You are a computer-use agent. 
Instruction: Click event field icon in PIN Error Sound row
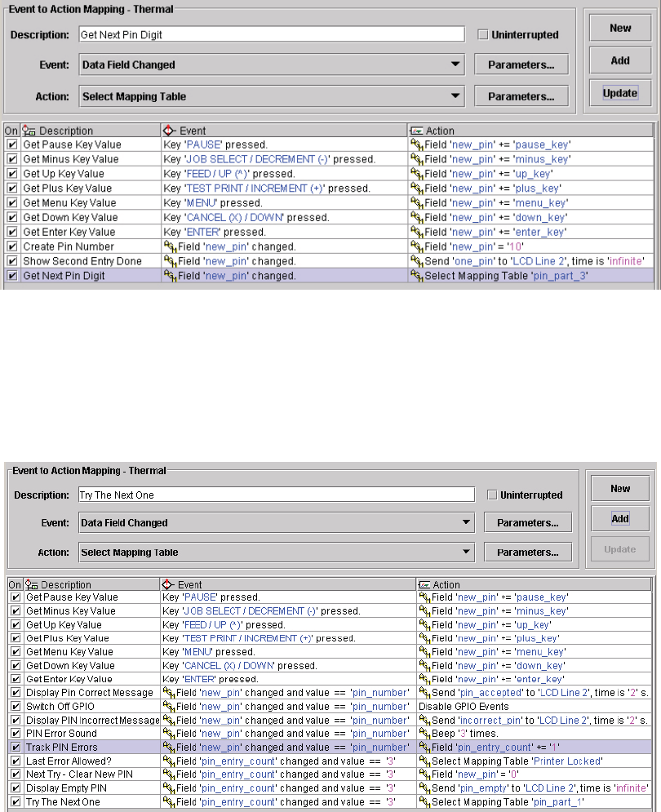tap(169, 734)
